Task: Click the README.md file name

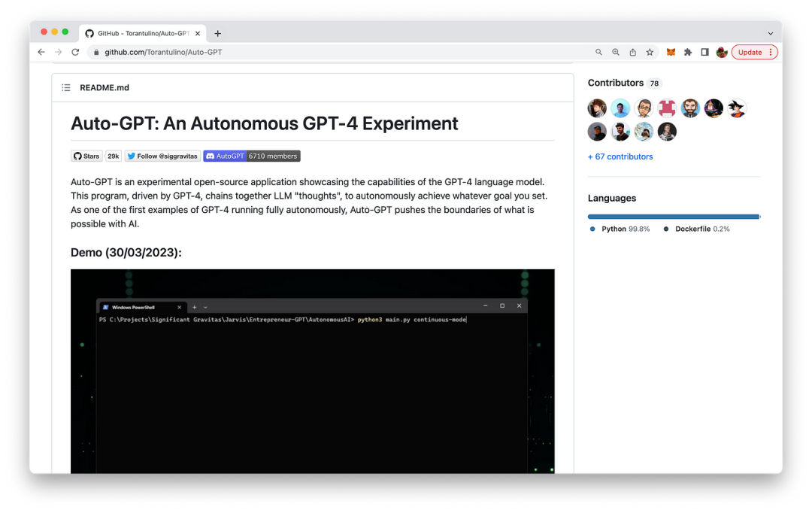Action: click(105, 87)
